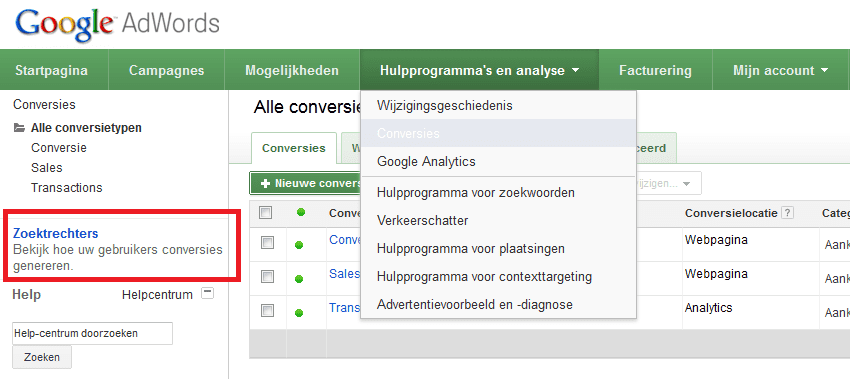Screen dimensions: 850x379
Task: Collapse the Hulpprogramma's en analyse dropdown
Action: tap(479, 70)
